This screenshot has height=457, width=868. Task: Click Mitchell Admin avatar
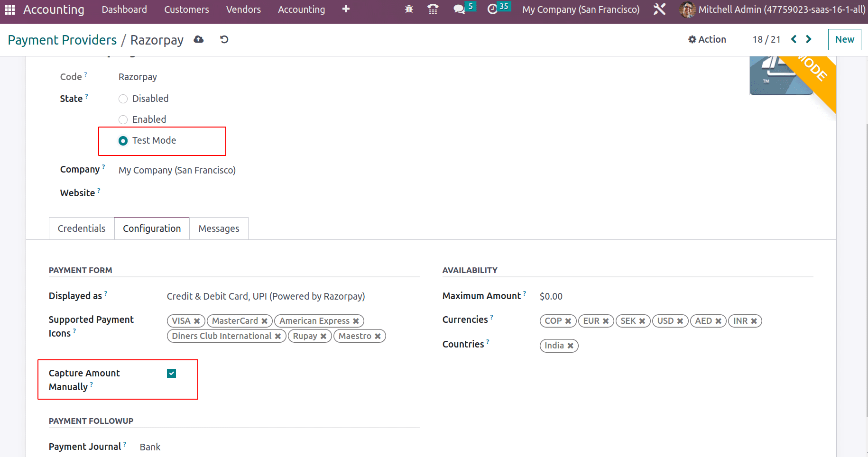point(687,9)
